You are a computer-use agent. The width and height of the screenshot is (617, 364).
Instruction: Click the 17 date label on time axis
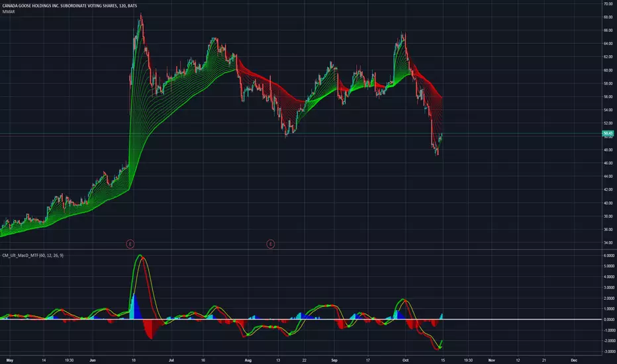(368, 360)
